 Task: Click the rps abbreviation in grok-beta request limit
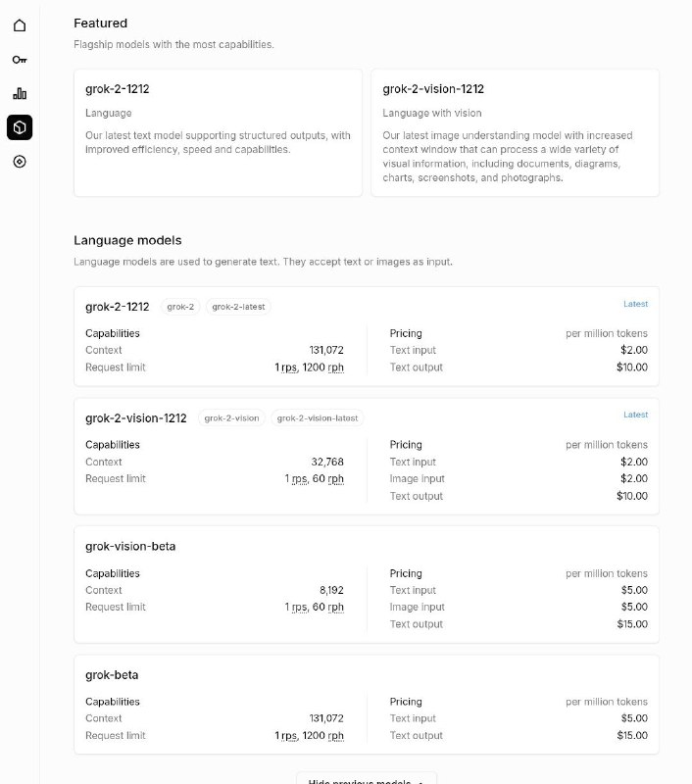pyautogui.click(x=288, y=736)
